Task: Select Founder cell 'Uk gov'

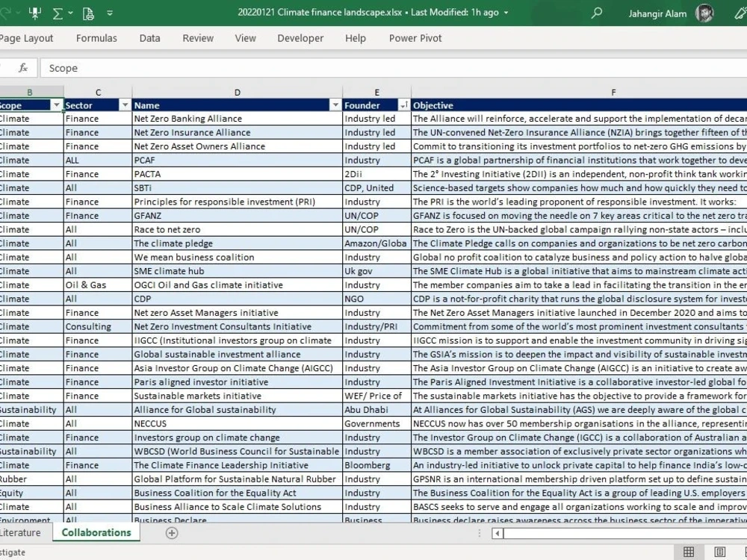Action: (376, 271)
